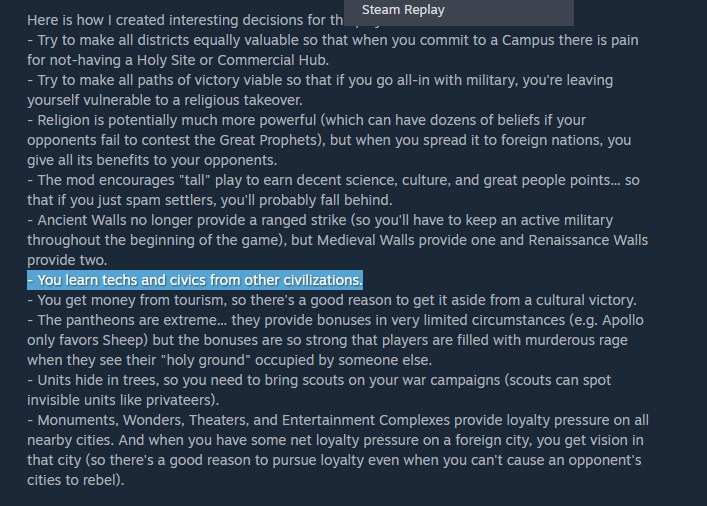Open the Steam Replay menu item

403,10
